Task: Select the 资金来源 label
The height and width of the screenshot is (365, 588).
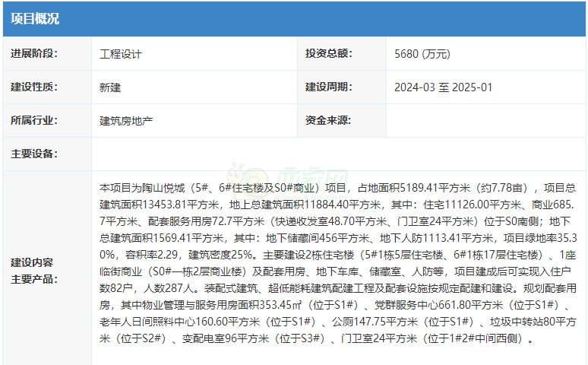Action: (328, 121)
